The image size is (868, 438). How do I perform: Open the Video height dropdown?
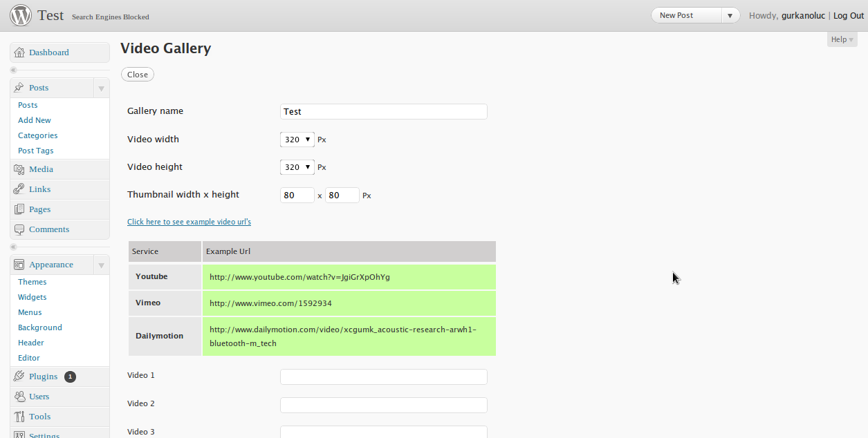pyautogui.click(x=297, y=167)
